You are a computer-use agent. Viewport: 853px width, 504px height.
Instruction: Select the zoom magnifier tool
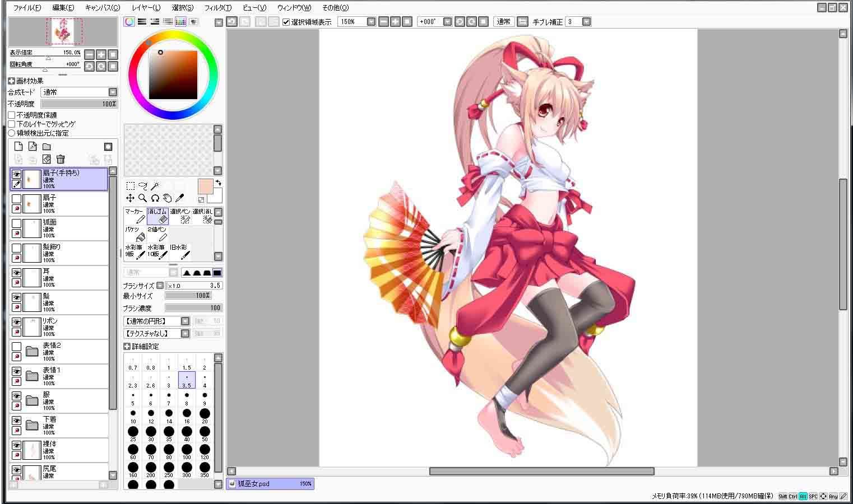pyautogui.click(x=142, y=198)
